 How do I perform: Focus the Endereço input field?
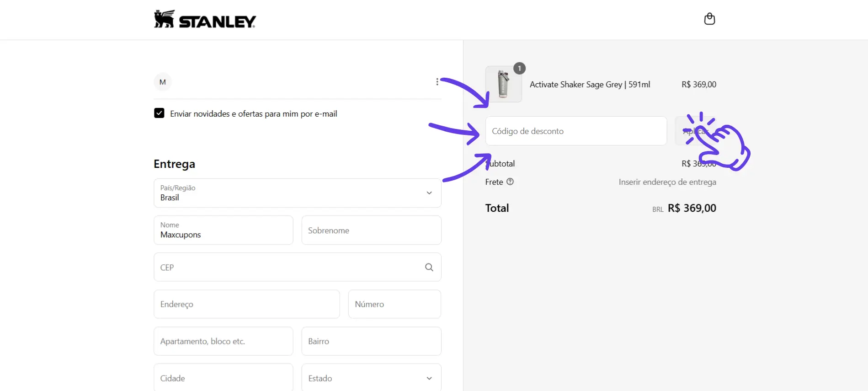pos(247,304)
